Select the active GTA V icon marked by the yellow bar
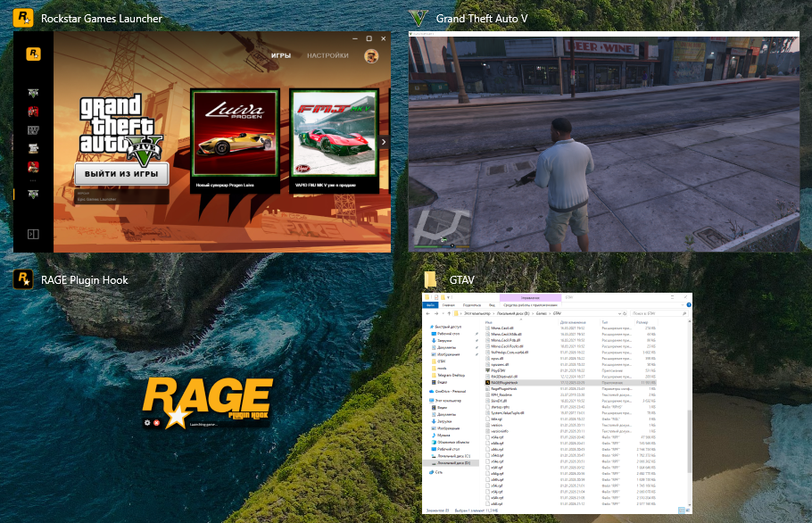Screen dimensions: 812x523 (x=33, y=194)
